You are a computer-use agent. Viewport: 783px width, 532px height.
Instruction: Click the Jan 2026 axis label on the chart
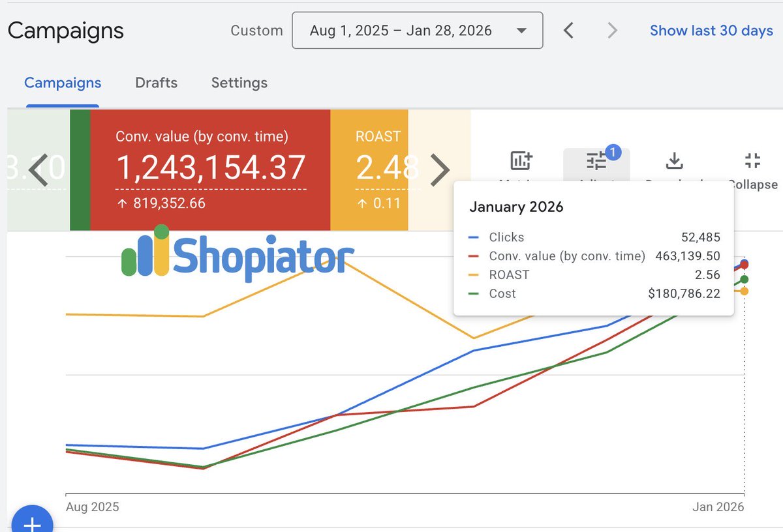pyautogui.click(x=719, y=507)
